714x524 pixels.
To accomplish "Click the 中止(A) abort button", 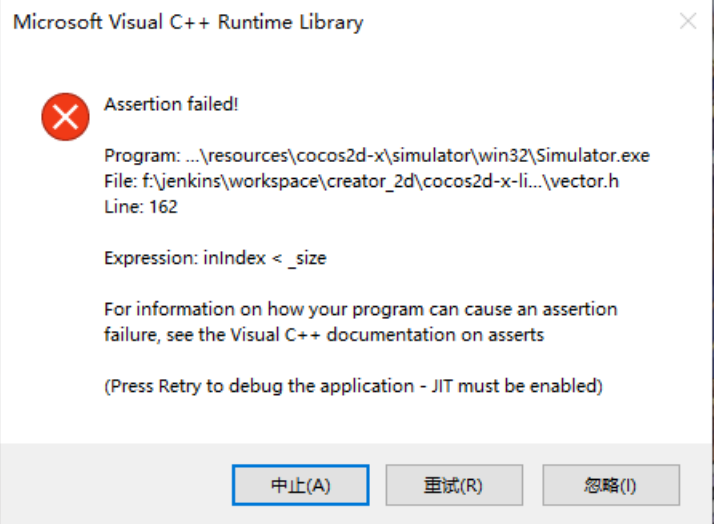I will pos(300,486).
